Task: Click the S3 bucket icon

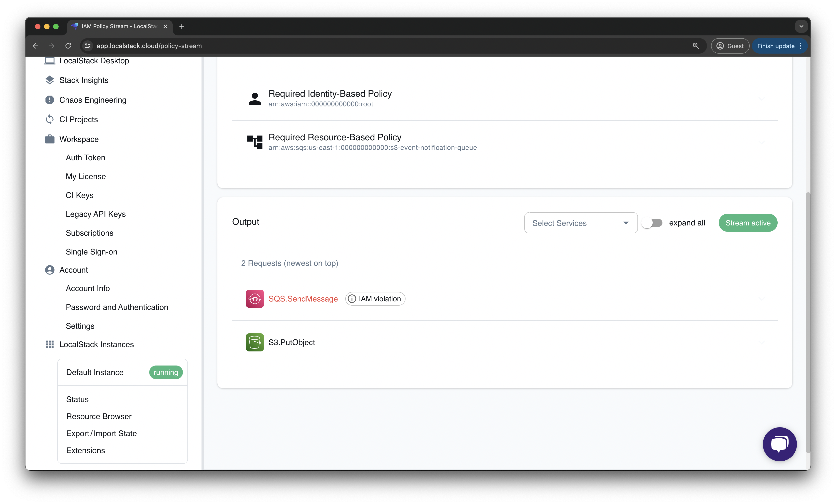Action: [254, 342]
